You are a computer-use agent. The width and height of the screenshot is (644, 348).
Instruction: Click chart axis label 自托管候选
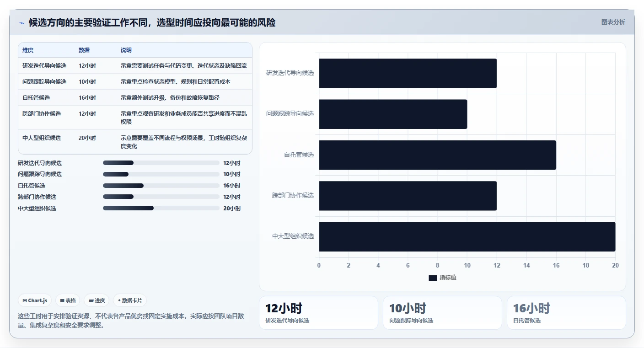pyautogui.click(x=299, y=155)
